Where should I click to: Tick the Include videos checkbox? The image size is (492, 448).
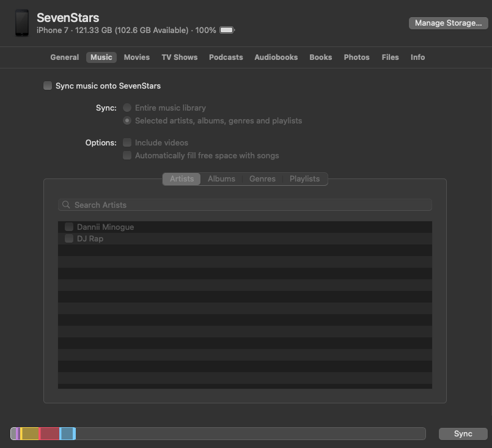tap(127, 142)
